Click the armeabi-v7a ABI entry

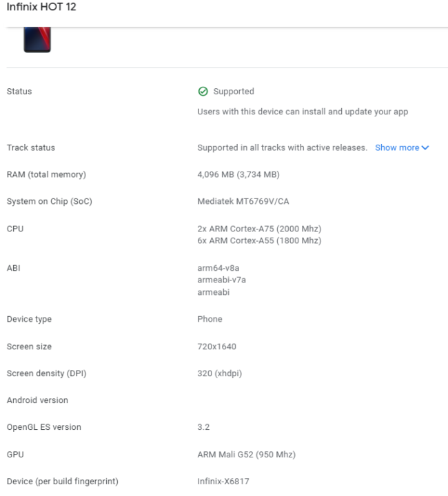click(222, 280)
